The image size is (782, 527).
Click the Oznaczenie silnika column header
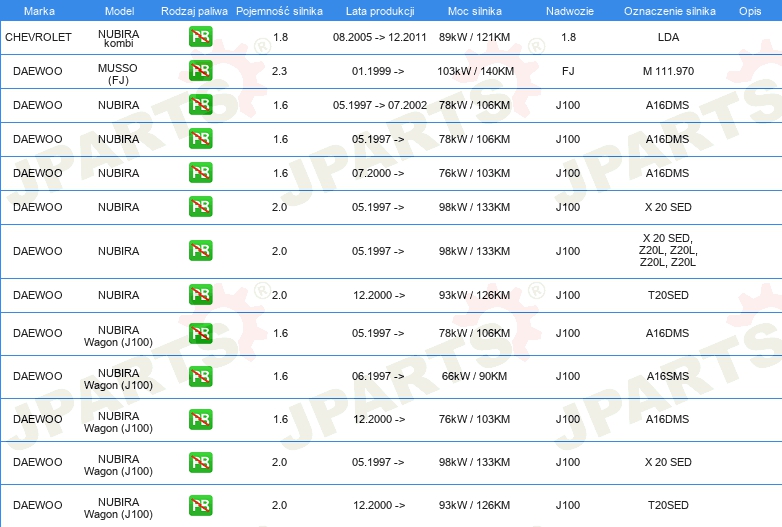tap(668, 10)
